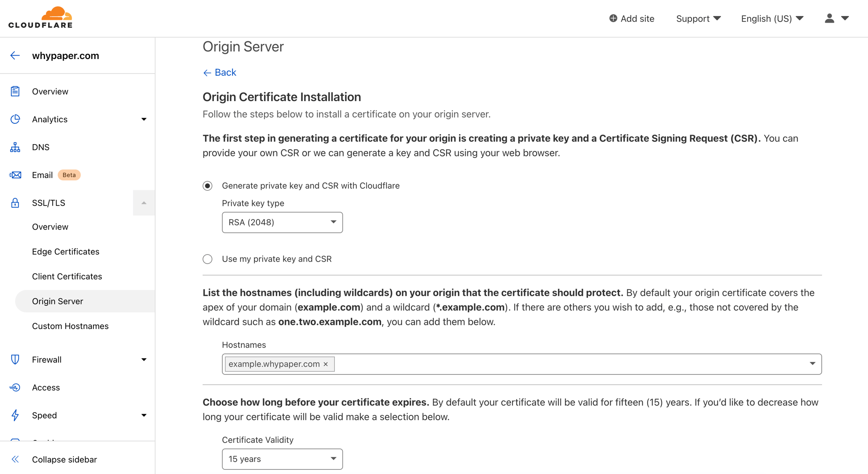Remove example.whypaper.com hostname tag
Image resolution: width=868 pixels, height=474 pixels.
[x=325, y=364]
